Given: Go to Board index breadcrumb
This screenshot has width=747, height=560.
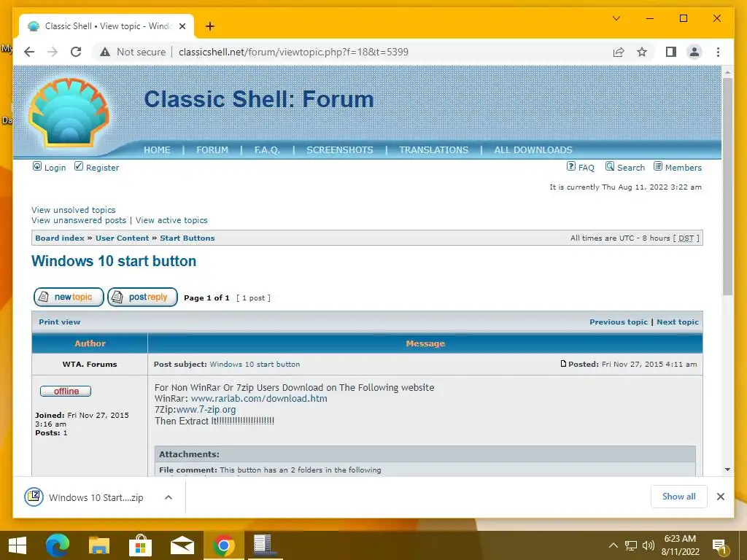Looking at the screenshot, I should pos(60,238).
